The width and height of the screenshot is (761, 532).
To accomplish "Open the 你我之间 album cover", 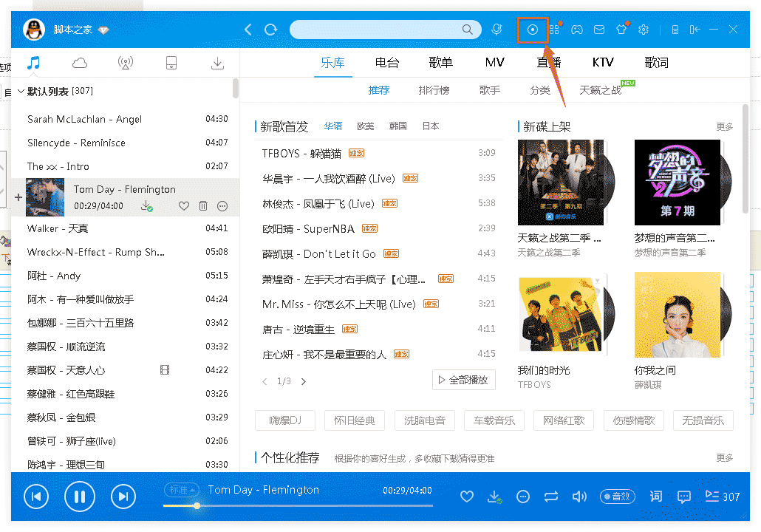I will coord(678,315).
